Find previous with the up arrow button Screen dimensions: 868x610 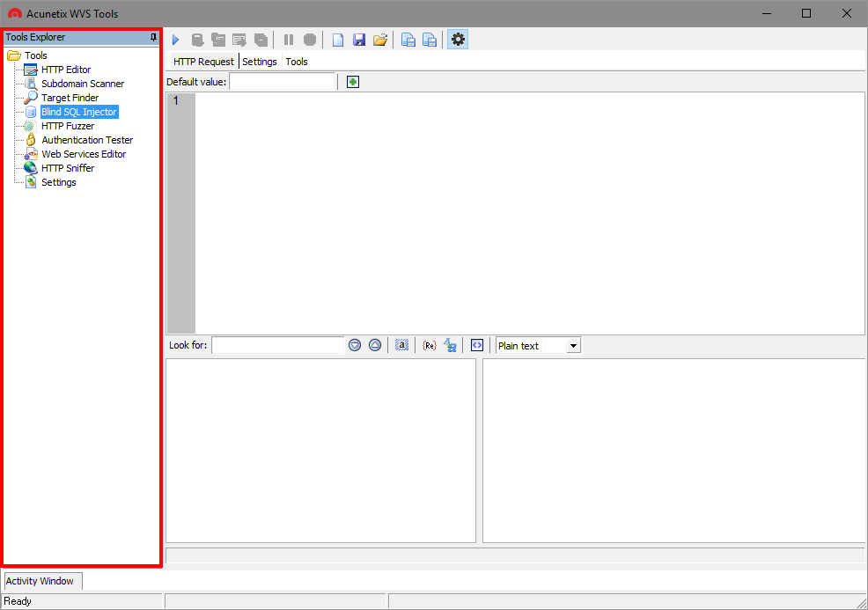pos(375,345)
